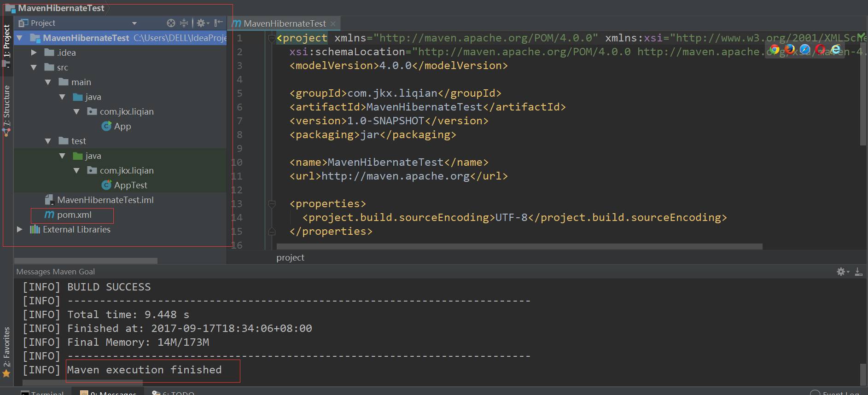Click the MavenHibernateTest breadcrumb module icon
This screenshot has width=868, height=395.
[x=10, y=8]
